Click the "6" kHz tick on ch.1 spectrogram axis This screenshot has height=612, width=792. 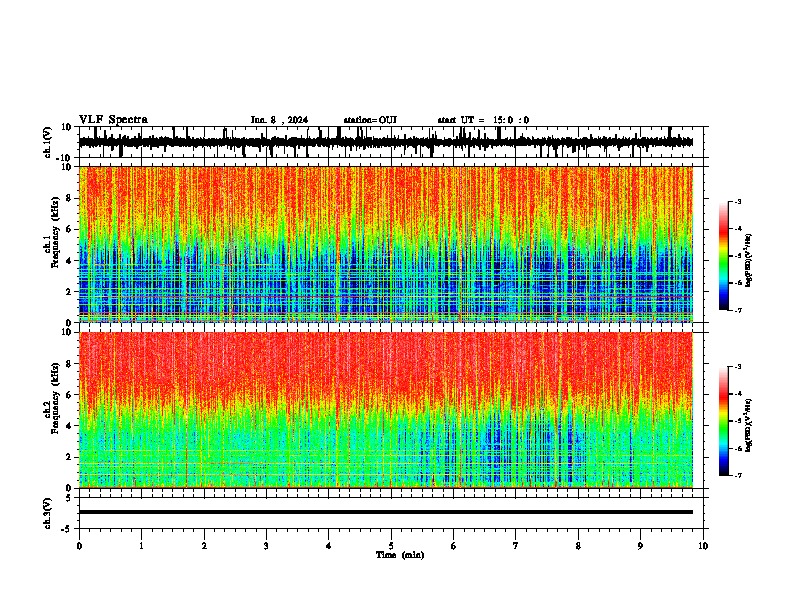[69, 229]
